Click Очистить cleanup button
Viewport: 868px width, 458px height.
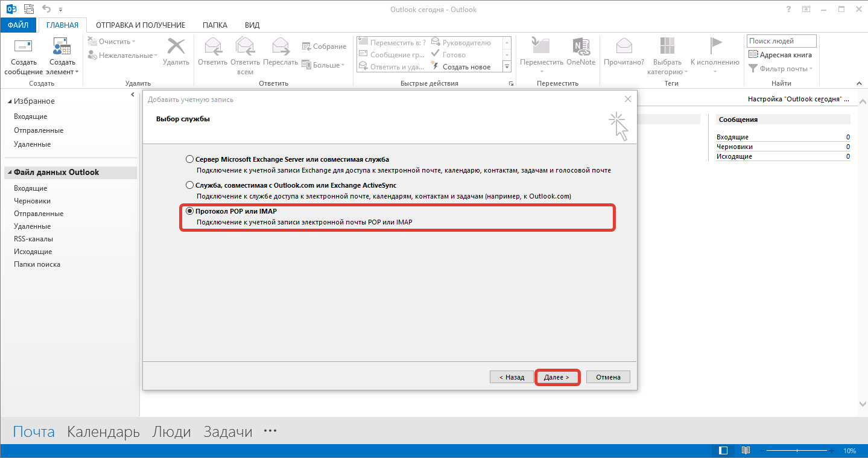click(x=112, y=42)
